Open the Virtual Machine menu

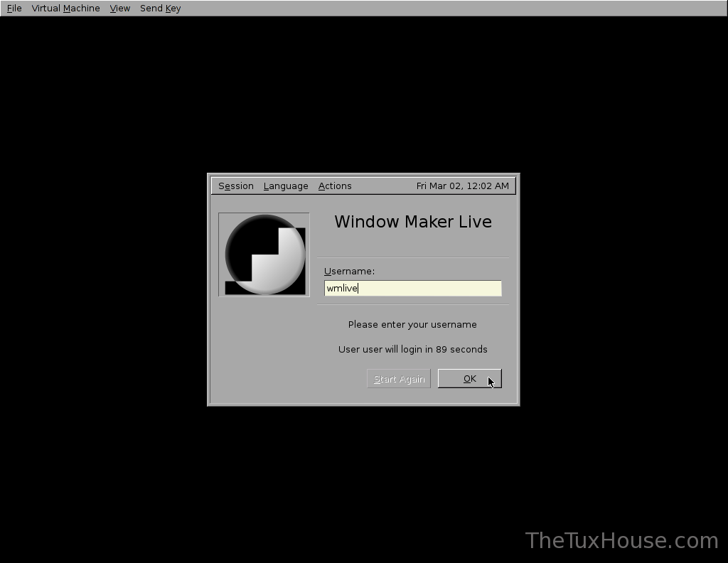pos(65,9)
